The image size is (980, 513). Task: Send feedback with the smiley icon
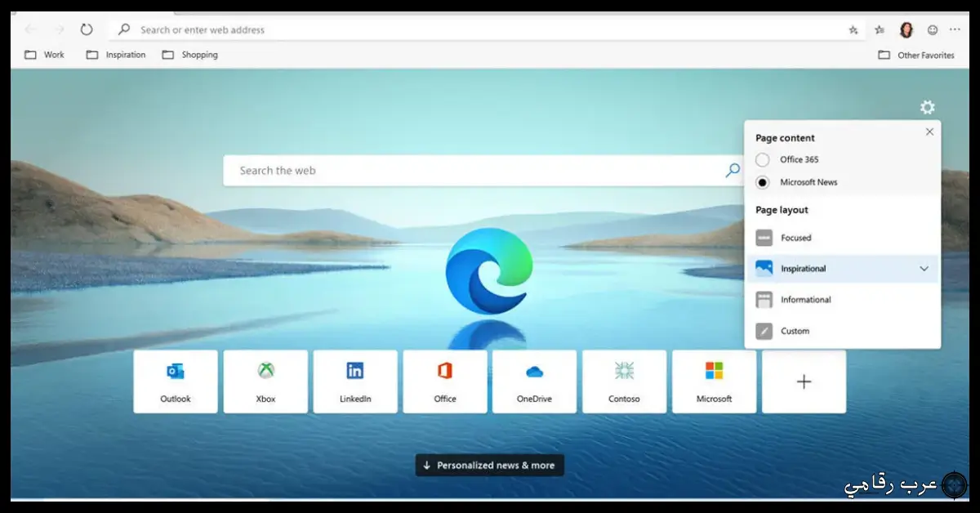pos(933,30)
